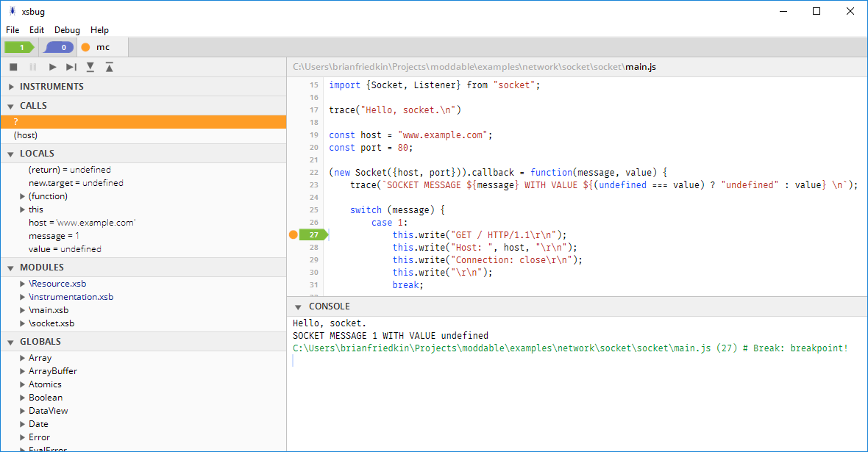The height and width of the screenshot is (452, 868).
Task: Expand the Atomics global
Action: (x=23, y=384)
